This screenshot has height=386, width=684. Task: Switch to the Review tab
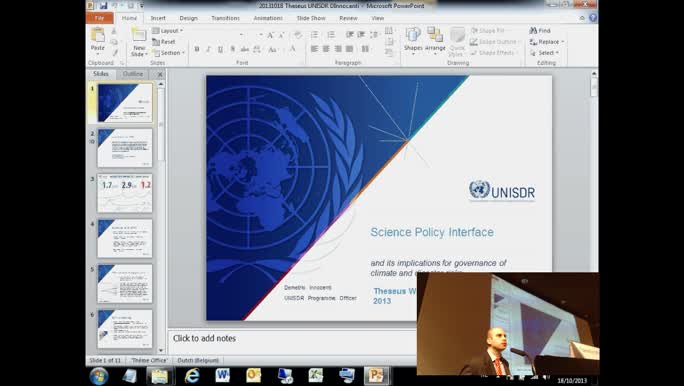coord(348,18)
